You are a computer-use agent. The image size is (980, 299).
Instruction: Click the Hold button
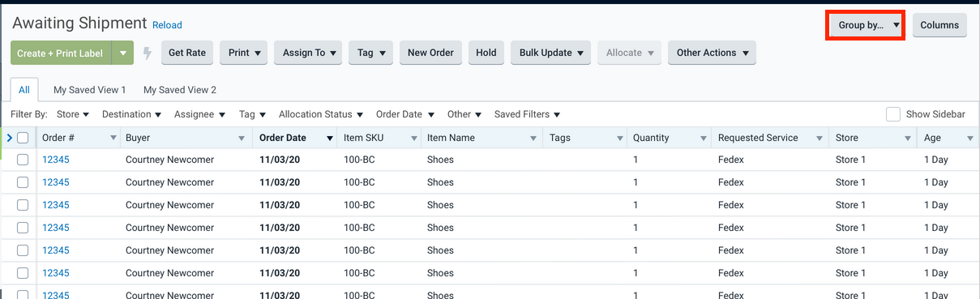click(486, 53)
